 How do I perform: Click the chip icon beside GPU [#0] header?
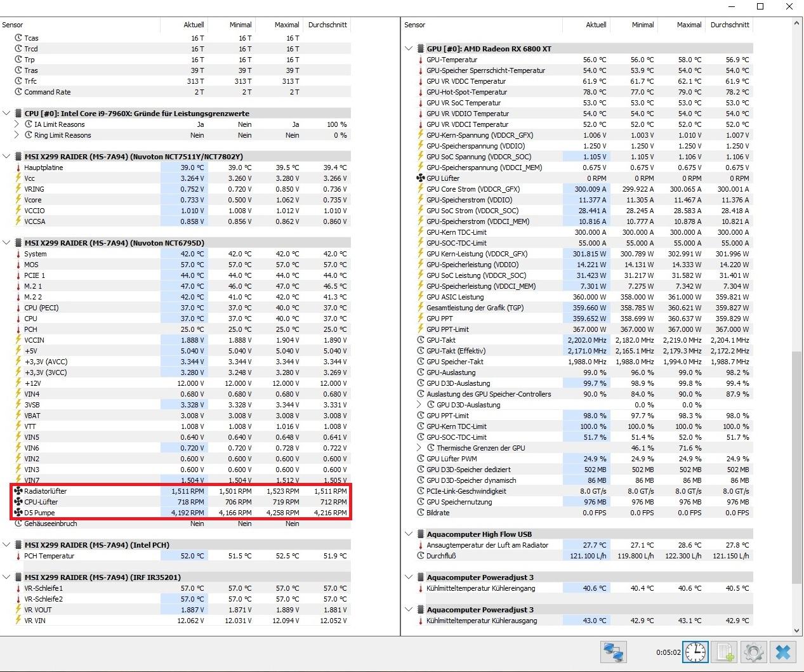[x=421, y=49]
